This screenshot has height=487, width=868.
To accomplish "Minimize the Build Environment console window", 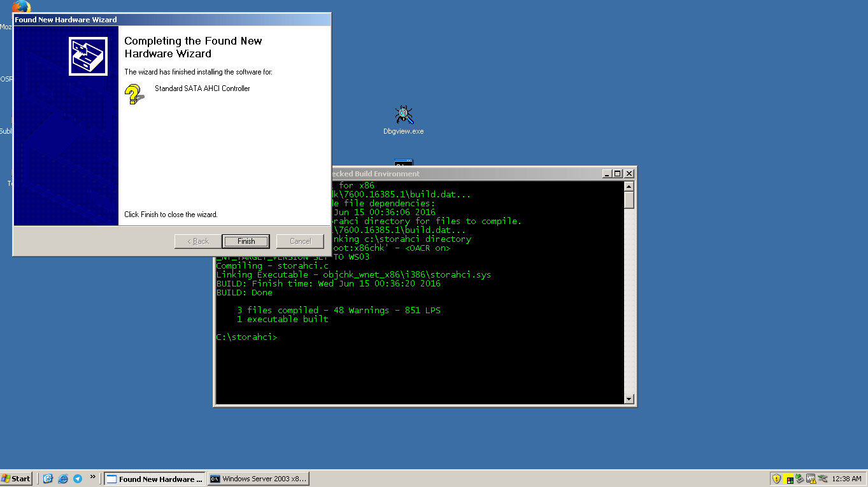I will pyautogui.click(x=607, y=174).
